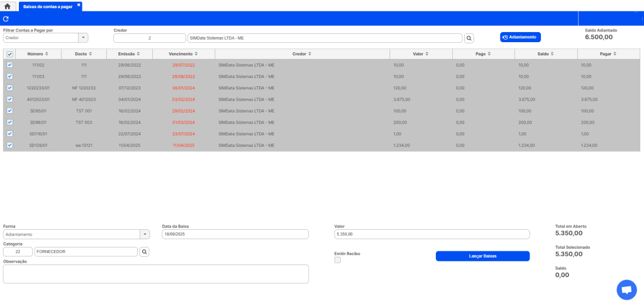Sort by Número column arrows
Screen dimensions: 644x301
[47, 54]
